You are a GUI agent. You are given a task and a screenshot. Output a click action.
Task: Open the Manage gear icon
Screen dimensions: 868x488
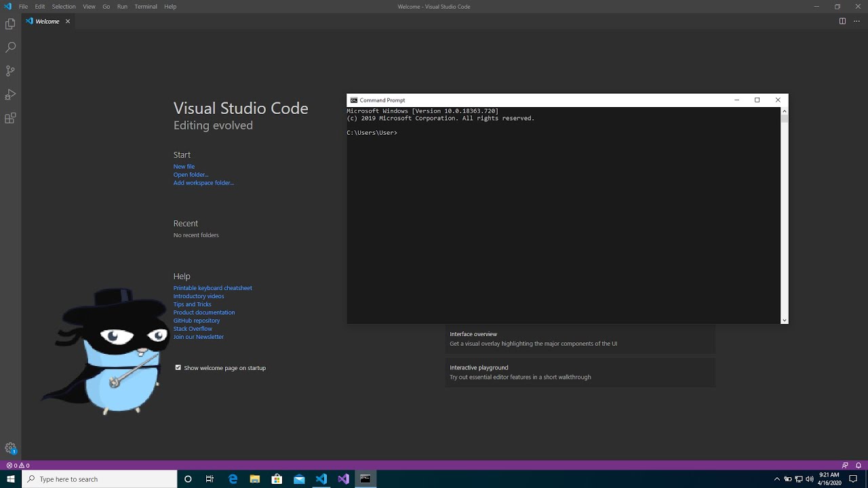(x=10, y=448)
